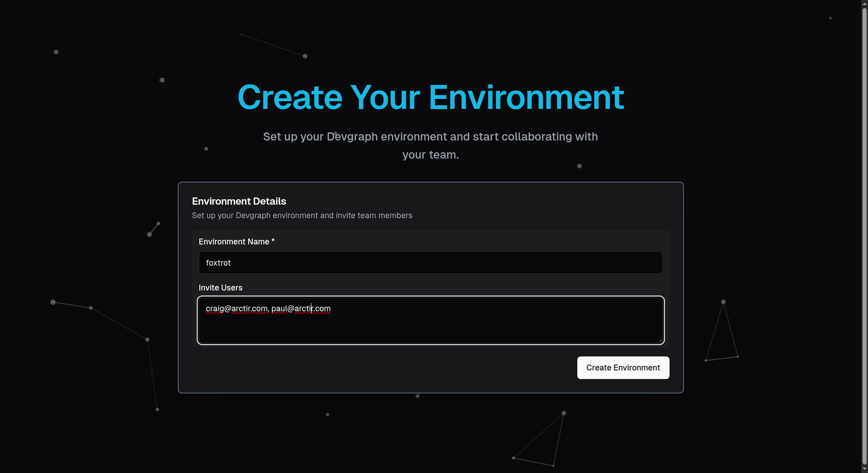868x473 pixels.
Task: Click the textarea resize grip
Action: click(660, 340)
